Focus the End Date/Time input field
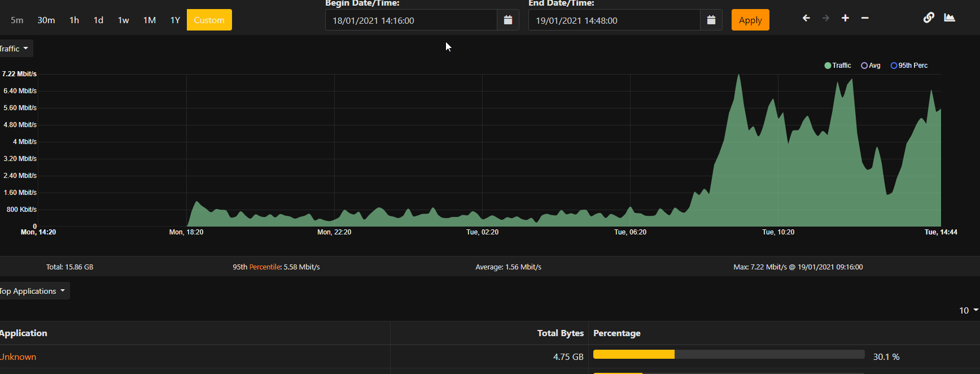This screenshot has width=980, height=374. point(614,20)
